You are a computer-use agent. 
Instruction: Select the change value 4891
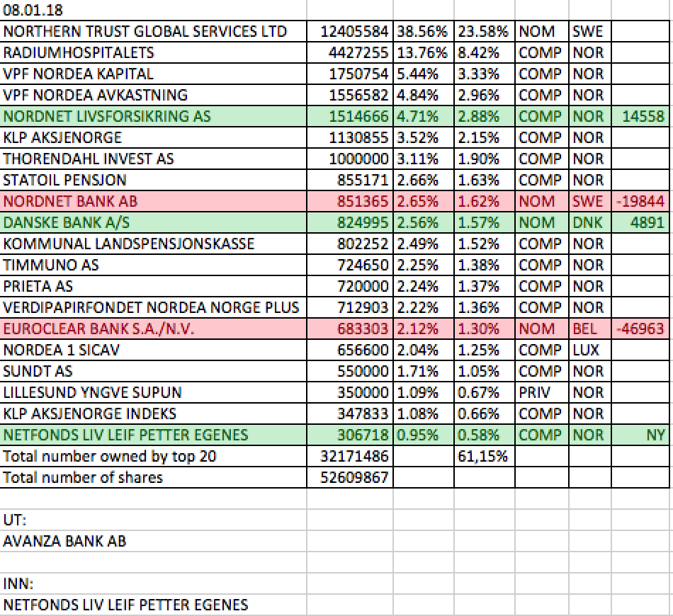pos(641,222)
